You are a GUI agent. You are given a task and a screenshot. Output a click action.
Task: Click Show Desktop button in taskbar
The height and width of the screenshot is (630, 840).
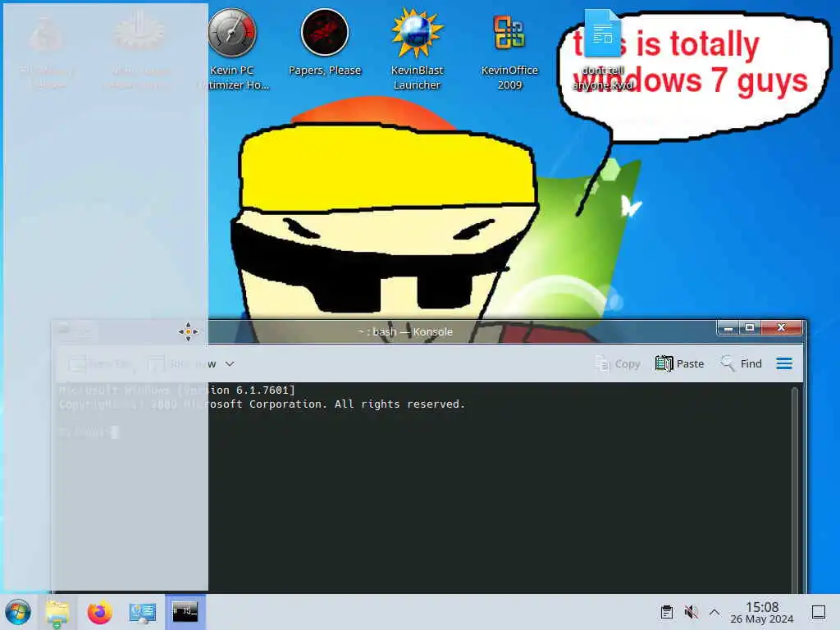click(x=819, y=612)
